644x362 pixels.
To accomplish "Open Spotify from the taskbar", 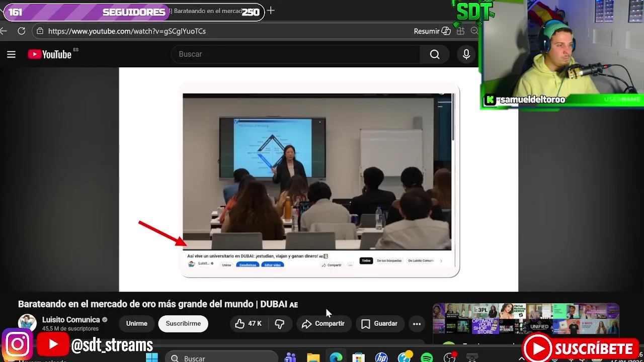I will click(427, 358).
